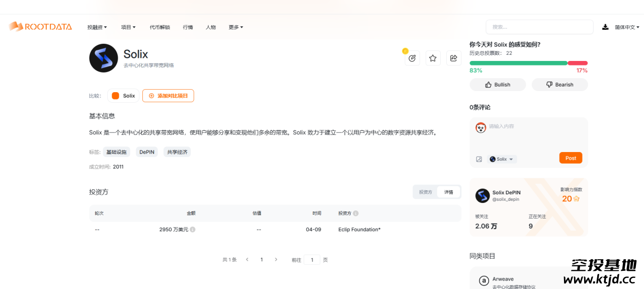Open 人物 in the navigation

pos(211,27)
